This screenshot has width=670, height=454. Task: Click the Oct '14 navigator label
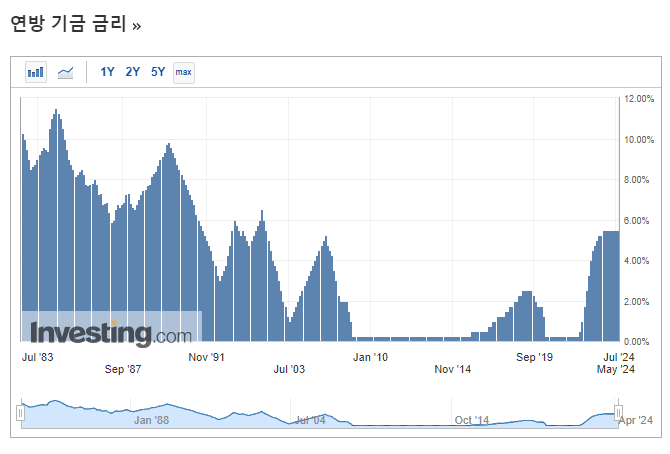tap(472, 420)
